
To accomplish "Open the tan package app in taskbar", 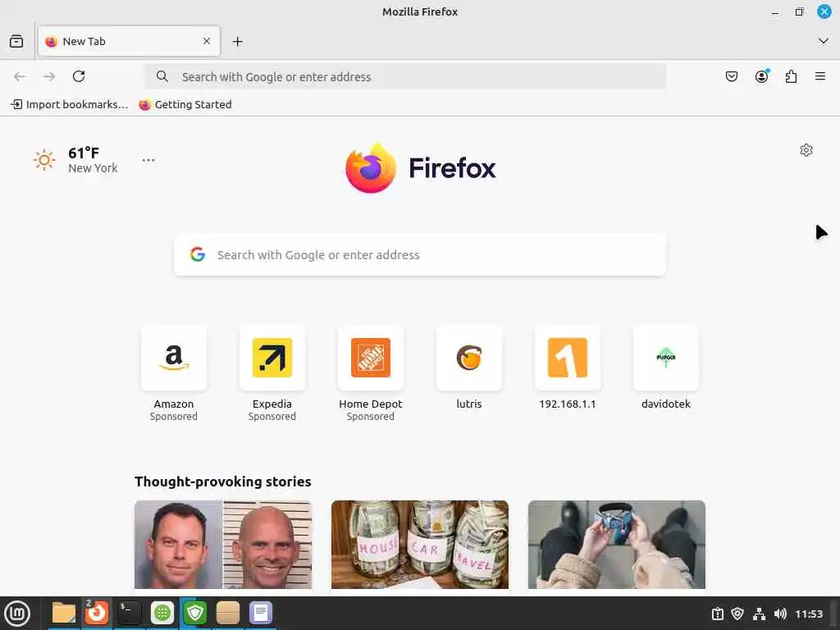I will coord(228,614).
